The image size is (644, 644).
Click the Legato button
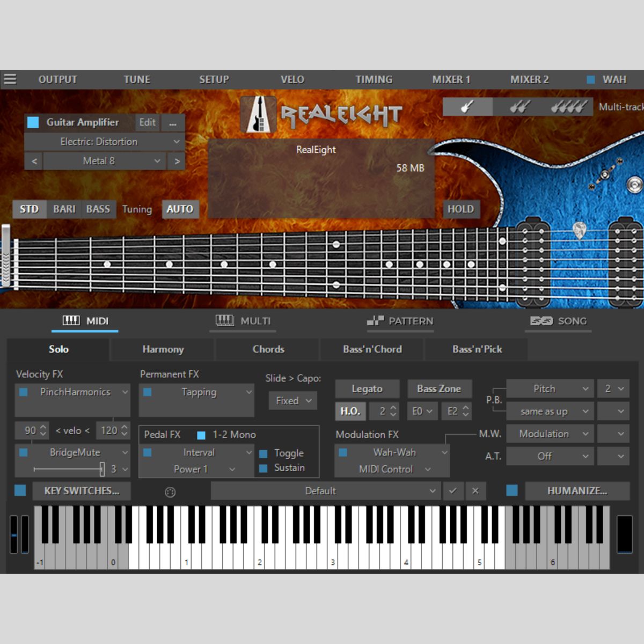coord(367,389)
